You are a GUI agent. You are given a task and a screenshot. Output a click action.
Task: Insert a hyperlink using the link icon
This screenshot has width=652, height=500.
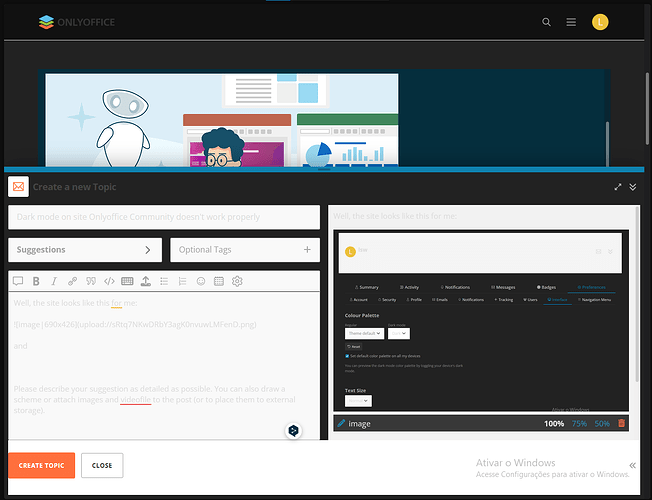73,281
